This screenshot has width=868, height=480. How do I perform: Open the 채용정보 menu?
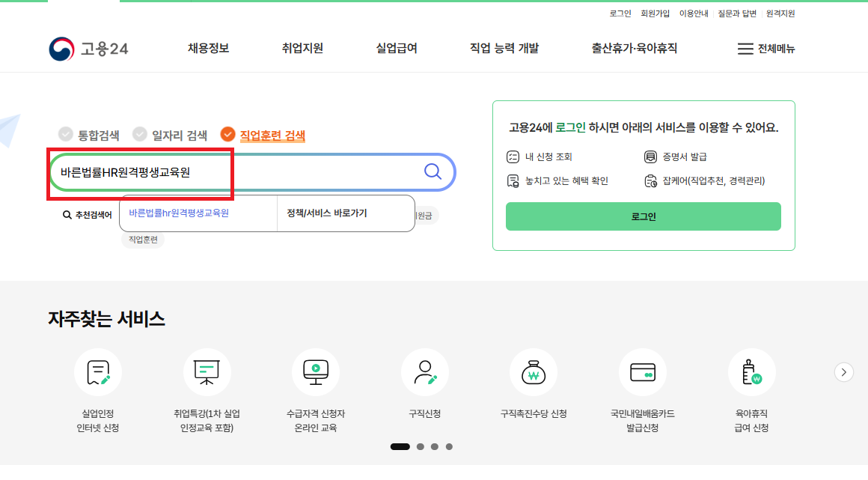point(208,49)
